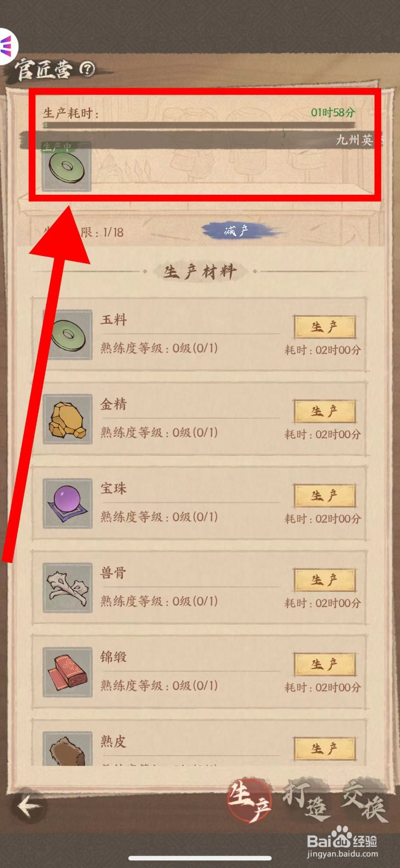Image resolution: width=400 pixels, height=868 pixels.
Task: Tap the 熟皮 leather icon
Action: 68,749
